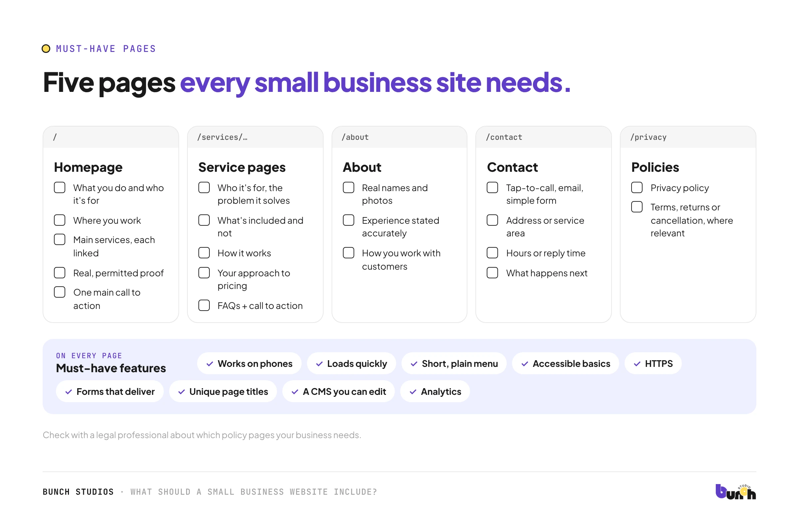
Task: Tick 'Tap-to-call, email, simple form' checkbox
Action: tap(492, 188)
